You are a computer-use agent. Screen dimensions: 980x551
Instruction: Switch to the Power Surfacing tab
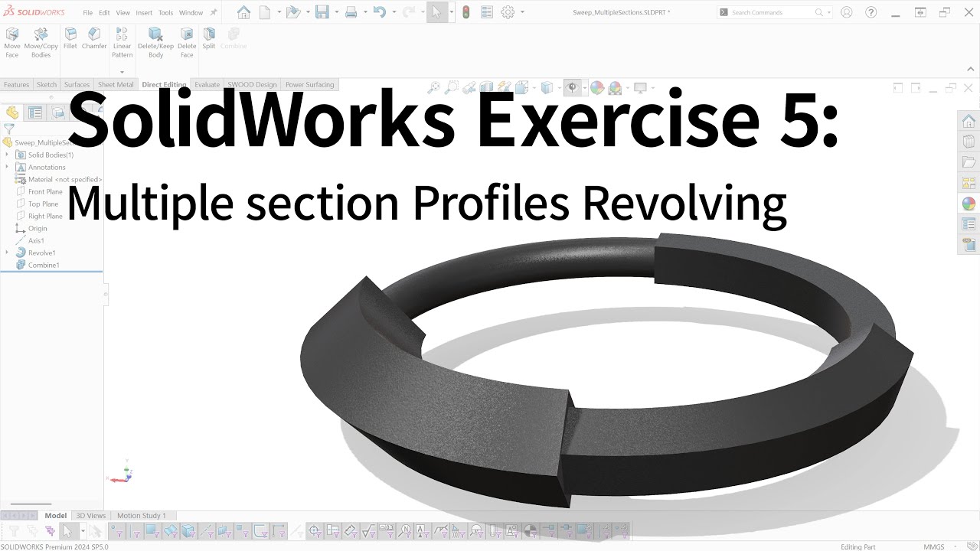pyautogui.click(x=309, y=85)
